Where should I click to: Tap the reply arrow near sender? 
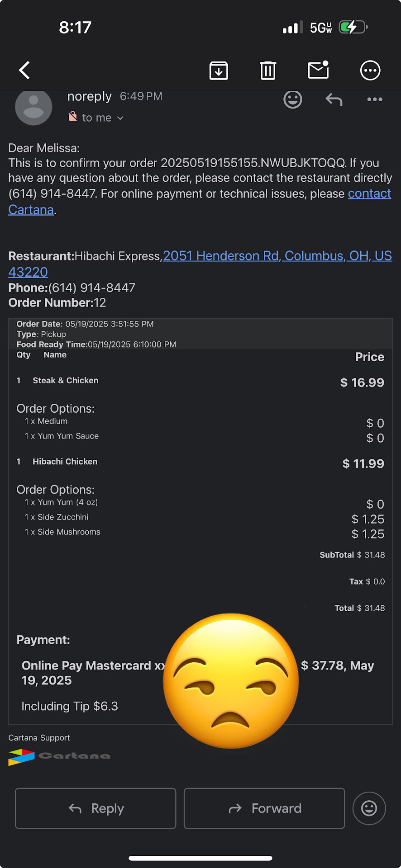[x=334, y=99]
